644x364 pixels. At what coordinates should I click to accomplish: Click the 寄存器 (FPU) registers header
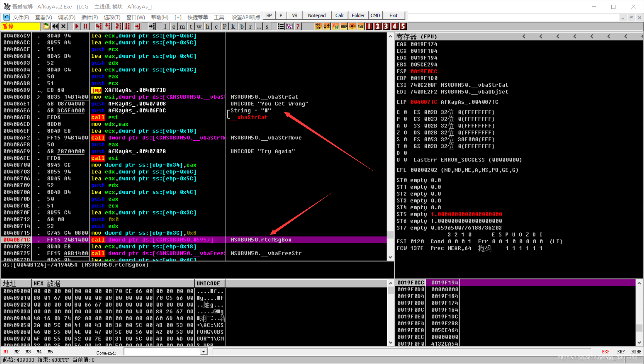click(x=417, y=36)
